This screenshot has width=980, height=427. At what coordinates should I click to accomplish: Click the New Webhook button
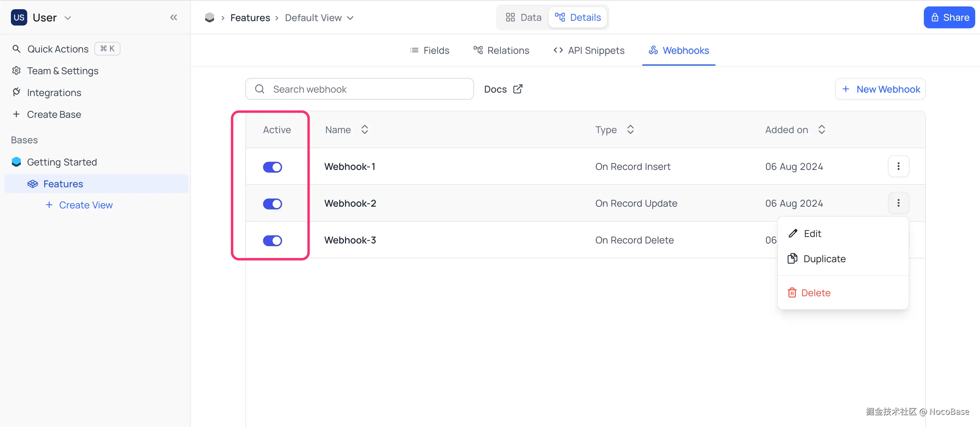click(x=880, y=89)
